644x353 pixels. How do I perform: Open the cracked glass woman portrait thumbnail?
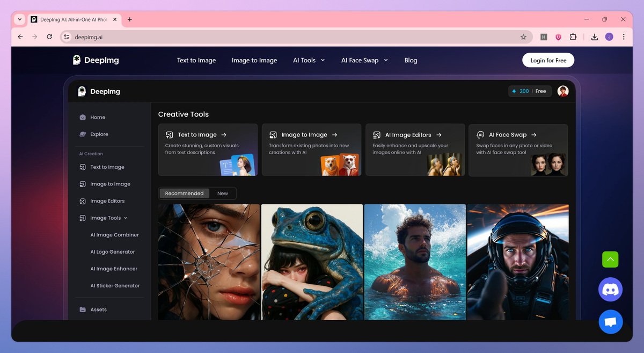tap(209, 262)
